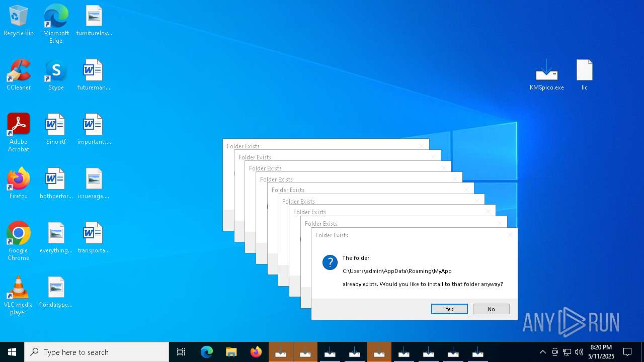Click No in the Folder Exists dialog

point(491,309)
